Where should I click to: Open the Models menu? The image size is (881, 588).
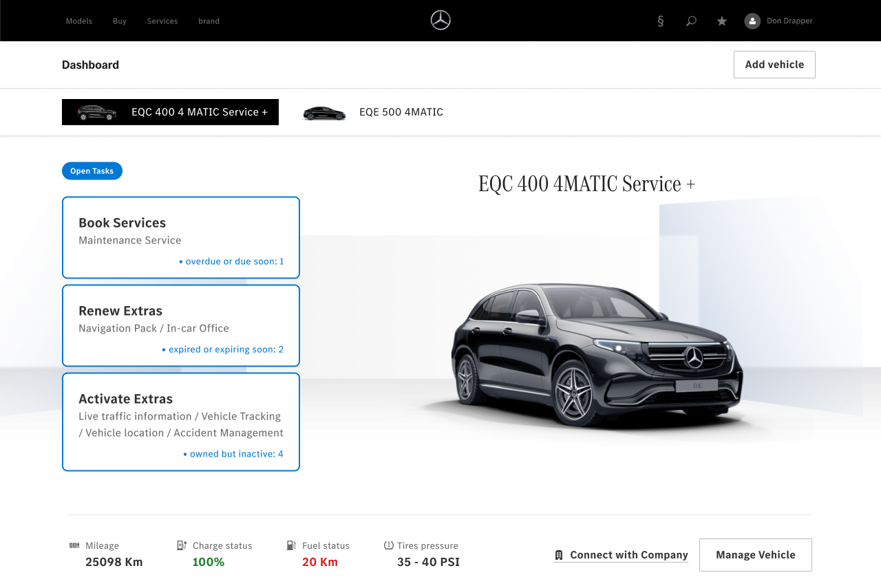(79, 21)
